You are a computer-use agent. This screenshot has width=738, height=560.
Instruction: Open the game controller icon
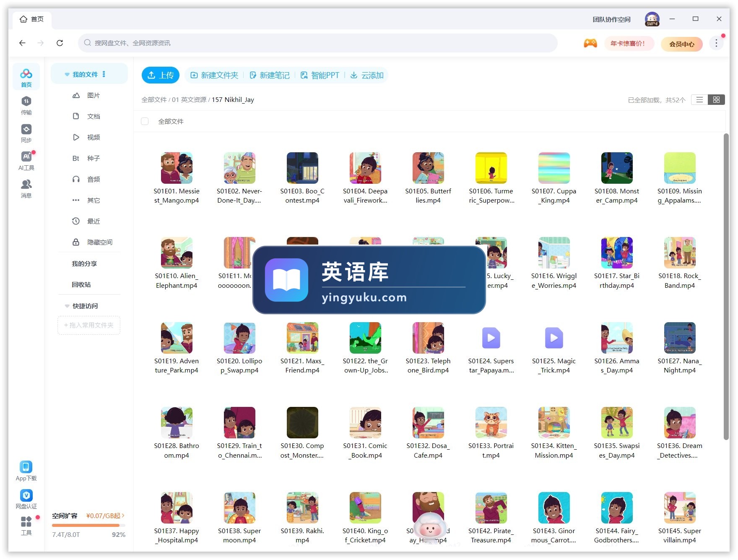tap(590, 43)
